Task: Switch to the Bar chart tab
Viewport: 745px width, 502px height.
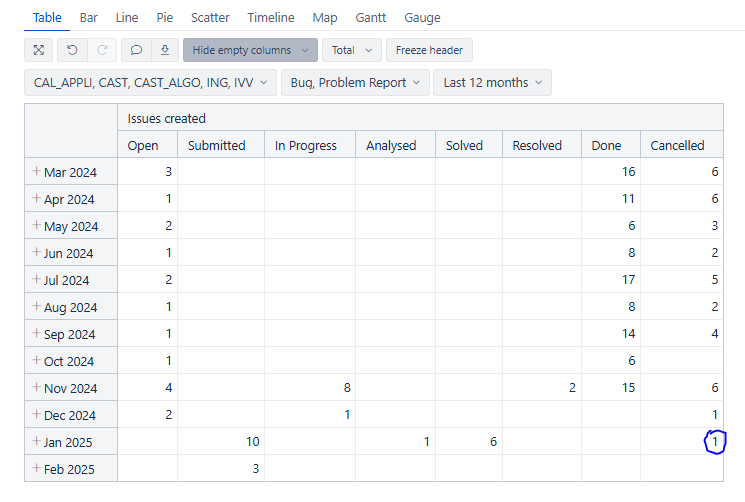Action: pyautogui.click(x=88, y=18)
